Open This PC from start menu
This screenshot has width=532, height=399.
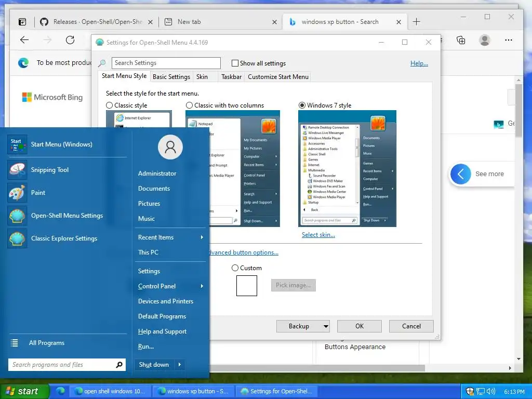coord(148,252)
